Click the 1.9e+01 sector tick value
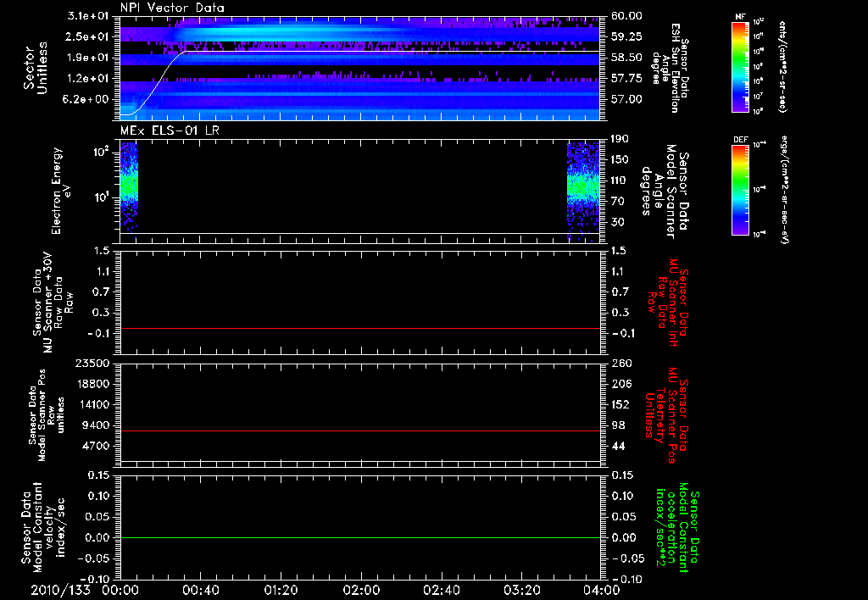Viewport: 868px width, 600px height. tap(88, 58)
